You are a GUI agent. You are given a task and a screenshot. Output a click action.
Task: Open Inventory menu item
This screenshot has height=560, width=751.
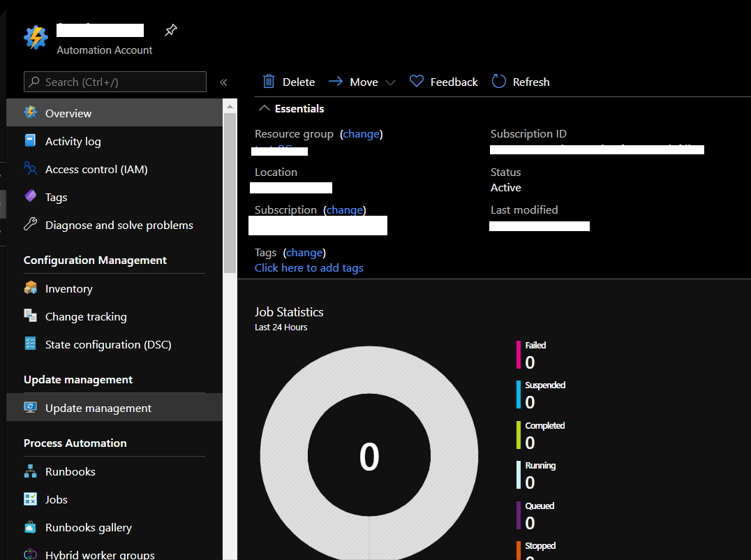click(114, 289)
